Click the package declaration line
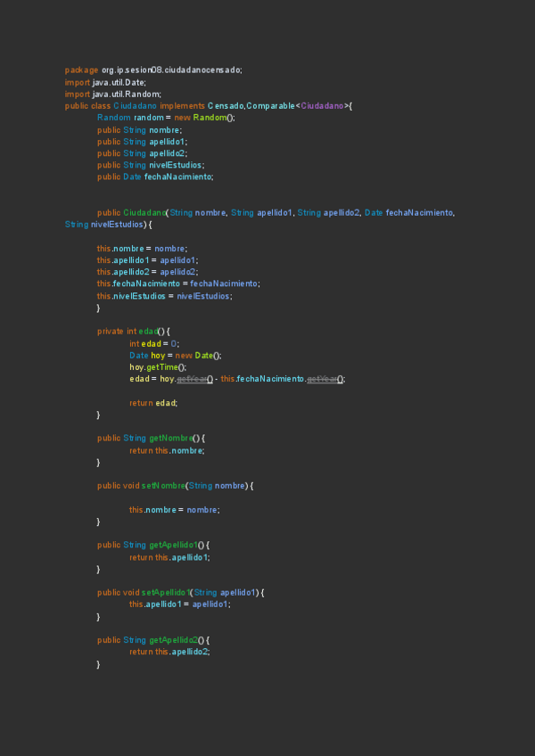Image resolution: width=535 pixels, height=756 pixels. click(153, 70)
